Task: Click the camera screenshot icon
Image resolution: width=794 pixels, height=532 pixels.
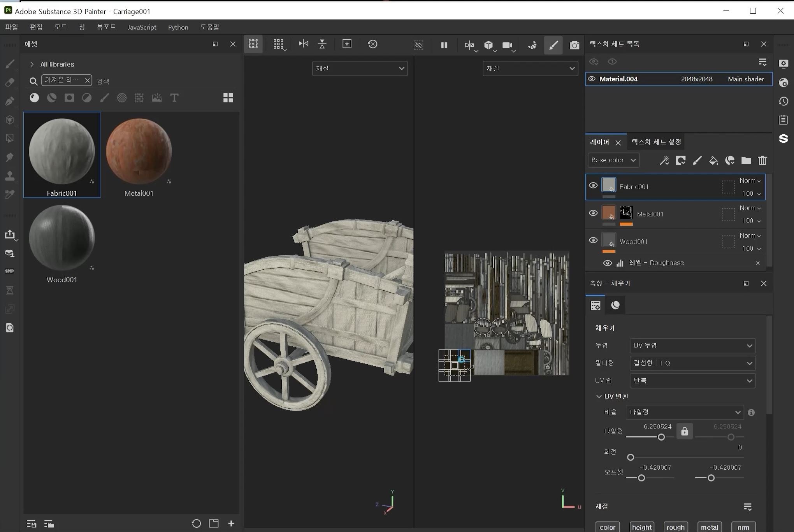Action: (x=574, y=45)
